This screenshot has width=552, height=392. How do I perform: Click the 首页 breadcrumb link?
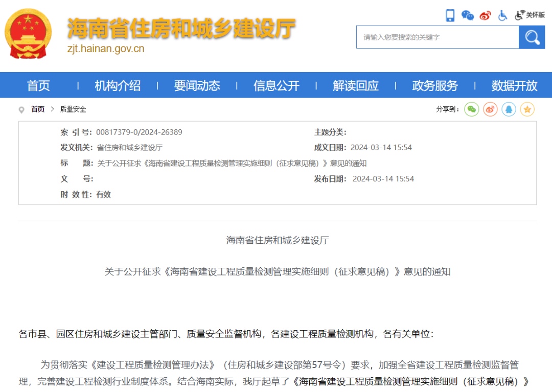(38, 109)
